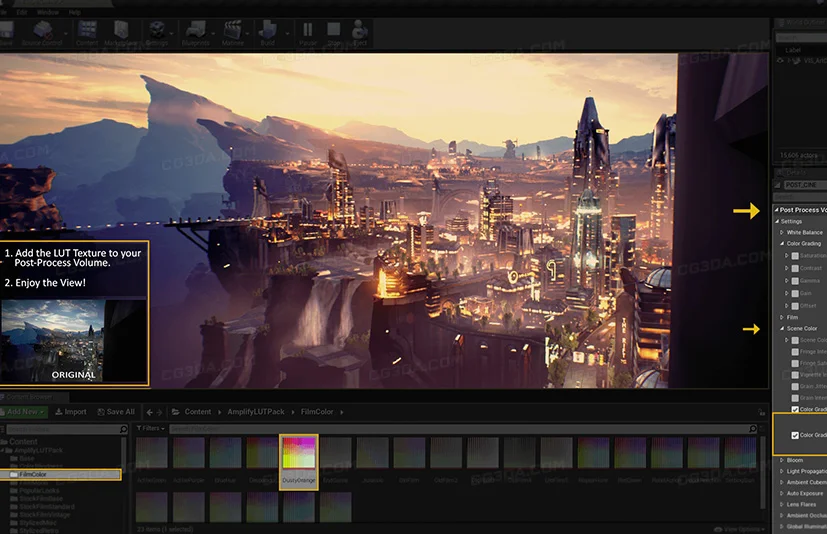Collapse the Color Grading section

(x=782, y=243)
